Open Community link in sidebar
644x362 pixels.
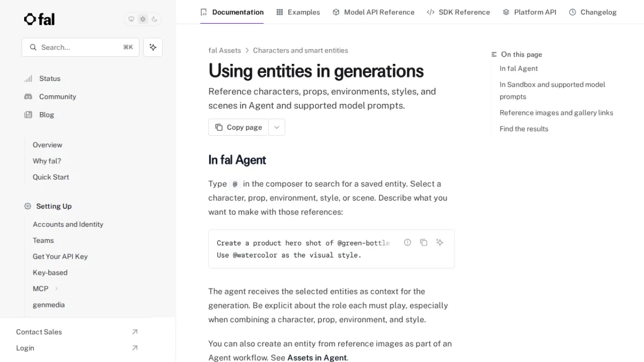[x=57, y=97]
